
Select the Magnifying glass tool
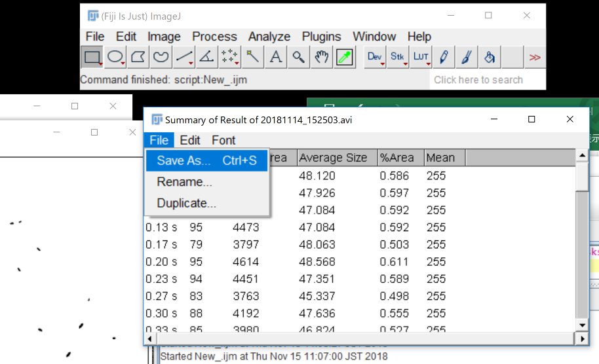298,57
